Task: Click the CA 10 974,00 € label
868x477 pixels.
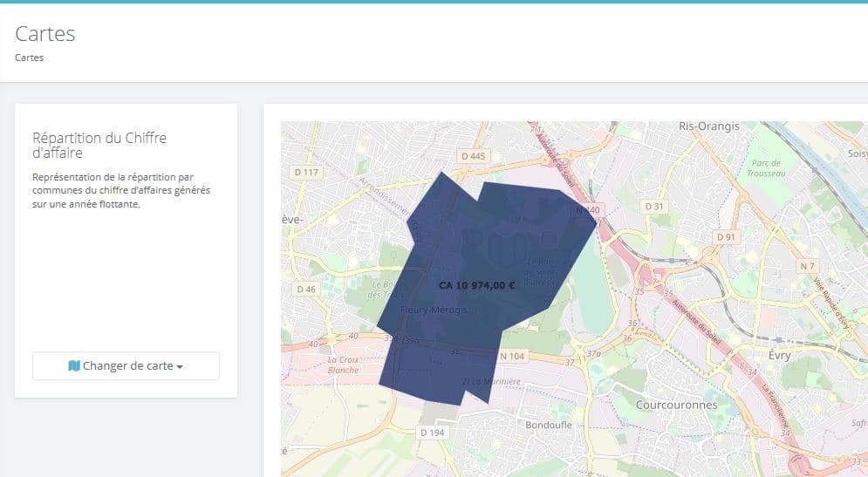Action: point(476,285)
